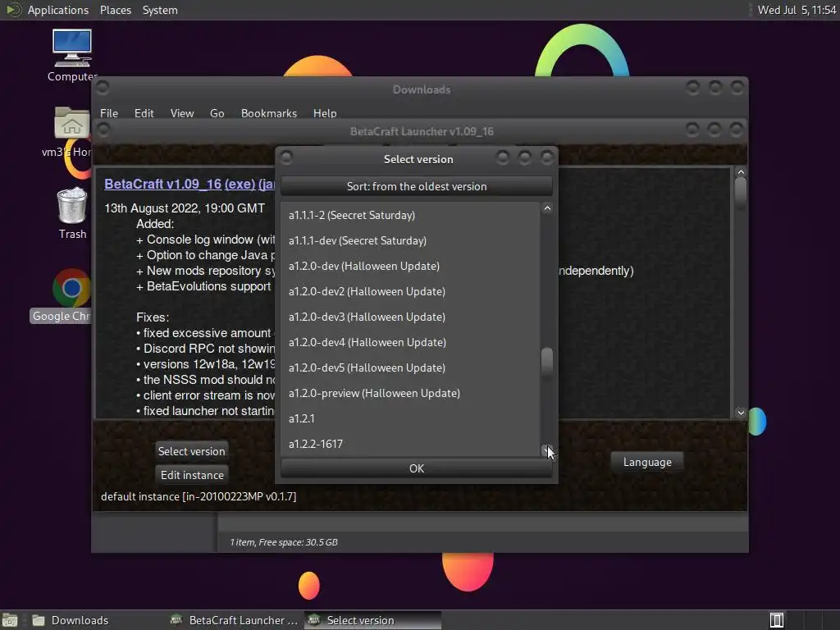The image size is (840, 630).
Task: Open Go menu in Downloads window
Action: (217, 113)
